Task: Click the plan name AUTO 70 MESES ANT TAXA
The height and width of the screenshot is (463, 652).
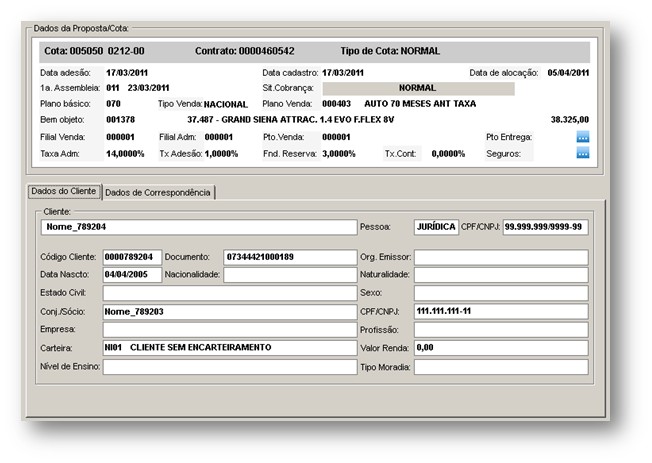Action: pos(420,104)
